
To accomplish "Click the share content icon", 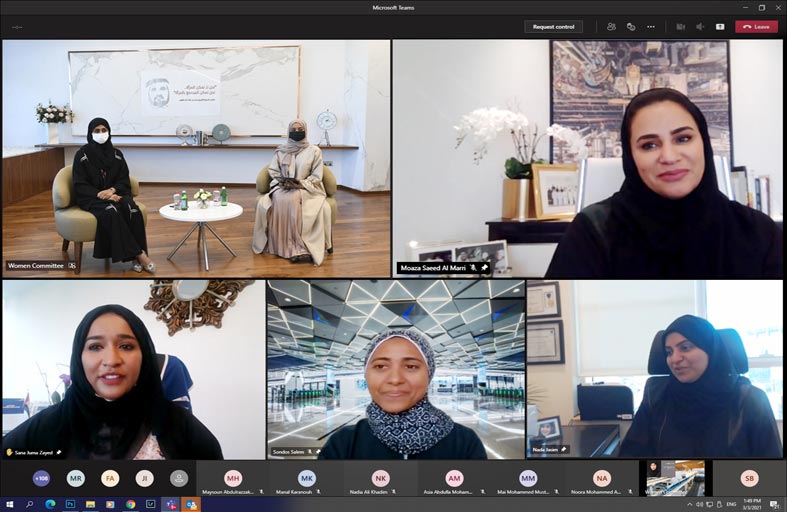I will [719, 27].
